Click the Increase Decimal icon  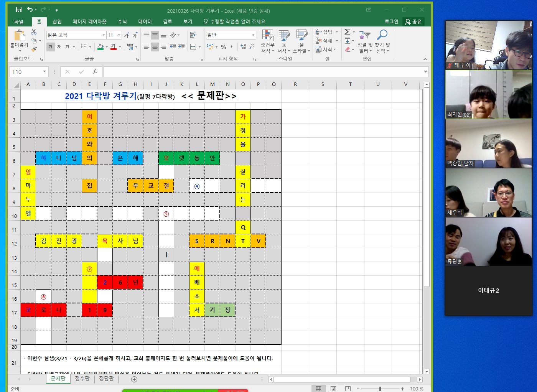click(243, 47)
